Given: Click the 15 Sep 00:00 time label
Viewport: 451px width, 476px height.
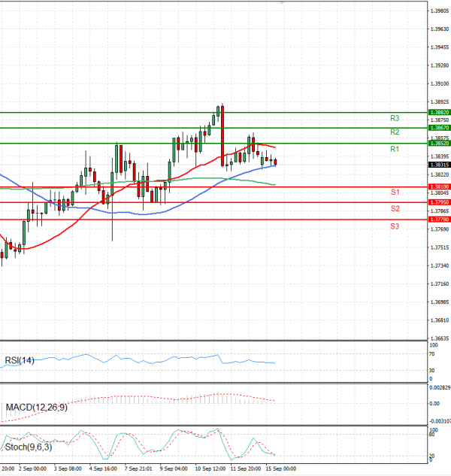Looking at the screenshot, I should pos(281,468).
